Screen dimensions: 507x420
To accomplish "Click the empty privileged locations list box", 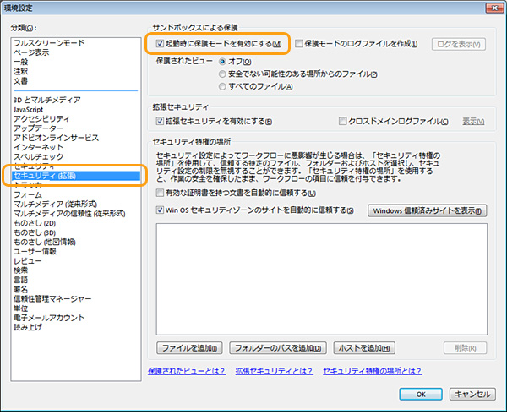I will (321, 279).
